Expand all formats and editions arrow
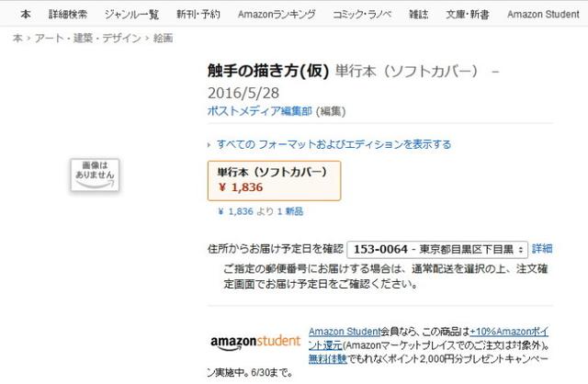The image size is (588, 384). (x=210, y=145)
